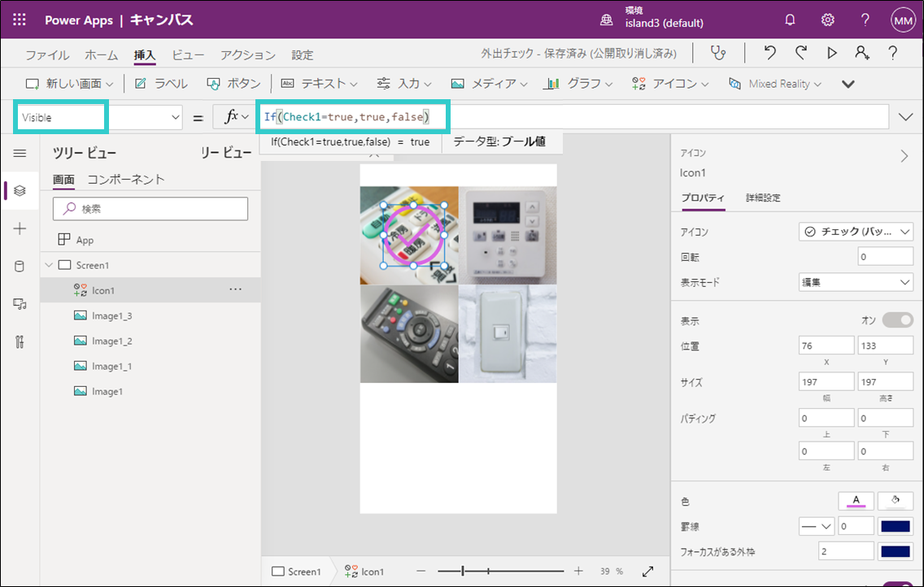Open the ビュー tab
Screen dimensions: 924x587
pos(188,54)
